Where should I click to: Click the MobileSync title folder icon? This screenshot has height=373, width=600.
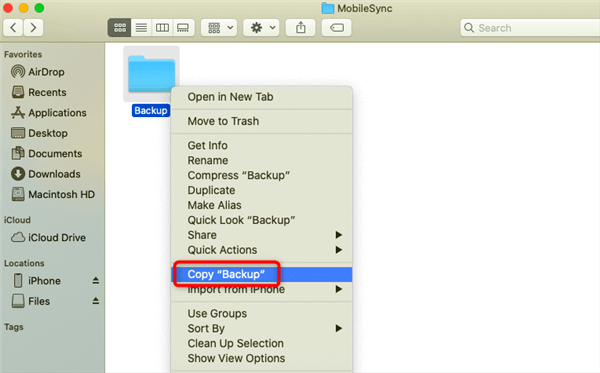pos(328,8)
